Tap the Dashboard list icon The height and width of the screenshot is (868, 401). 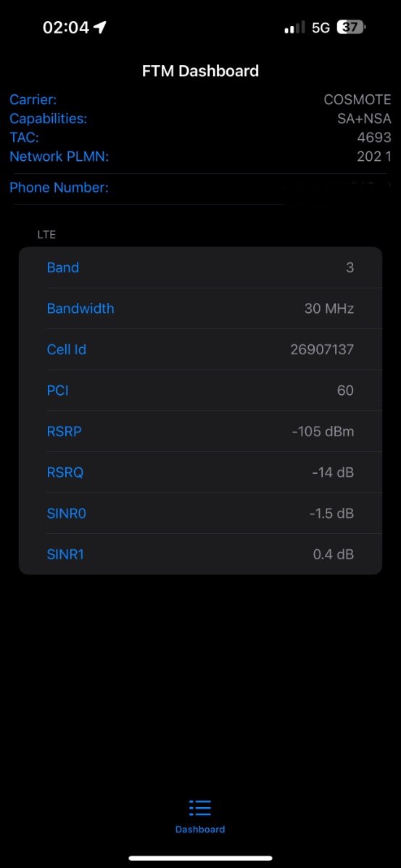click(200, 808)
